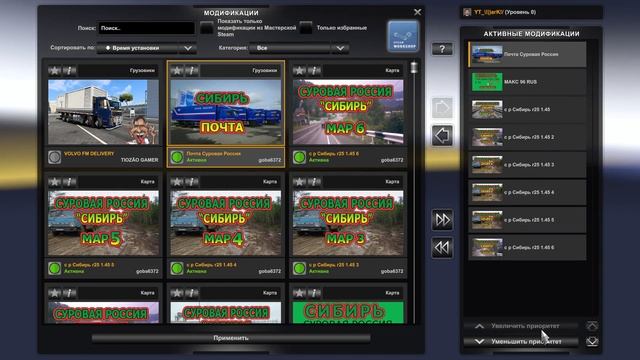This screenshot has width=640, height=360.
Task: Select active mod с.р Сибирь r25 1.45 5
Action: pyautogui.click(x=527, y=220)
